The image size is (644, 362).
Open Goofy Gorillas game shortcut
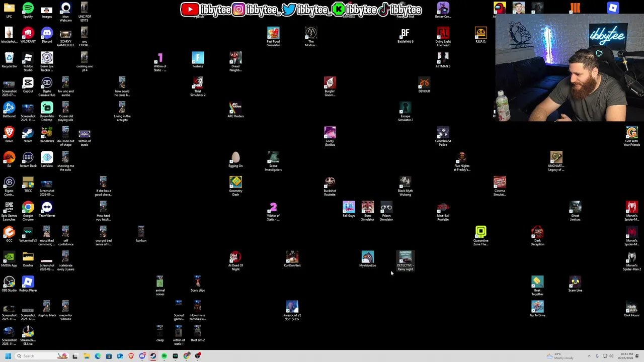click(x=330, y=136)
